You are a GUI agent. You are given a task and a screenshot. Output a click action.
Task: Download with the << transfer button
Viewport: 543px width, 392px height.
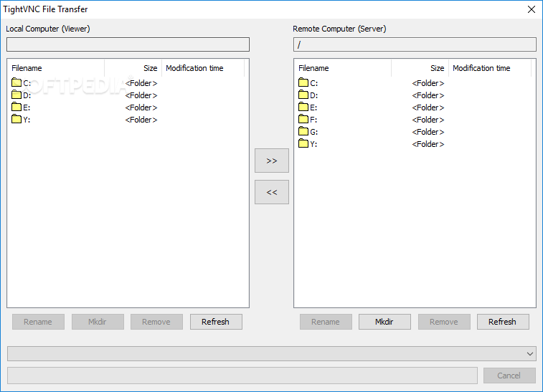tap(272, 192)
